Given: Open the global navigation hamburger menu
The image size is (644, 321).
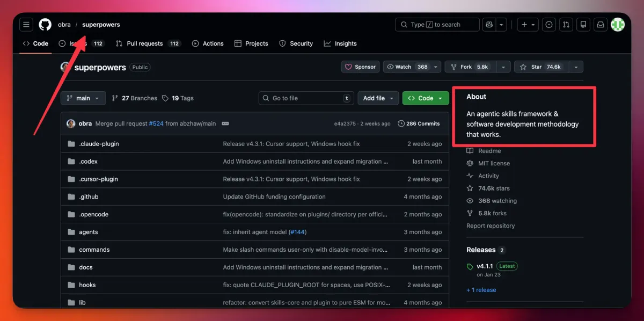Looking at the screenshot, I should pos(26,24).
